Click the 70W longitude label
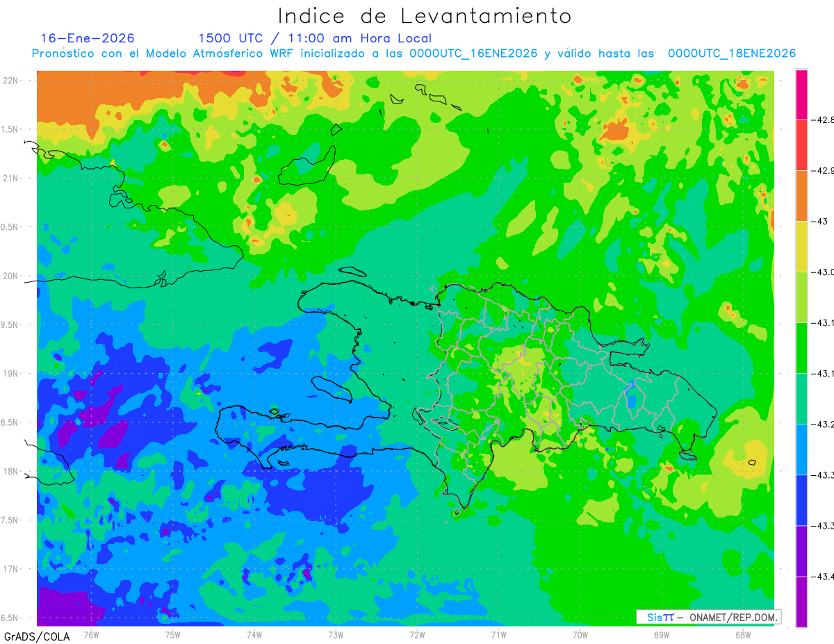Image resolution: width=834 pixels, height=644 pixels. (x=580, y=634)
